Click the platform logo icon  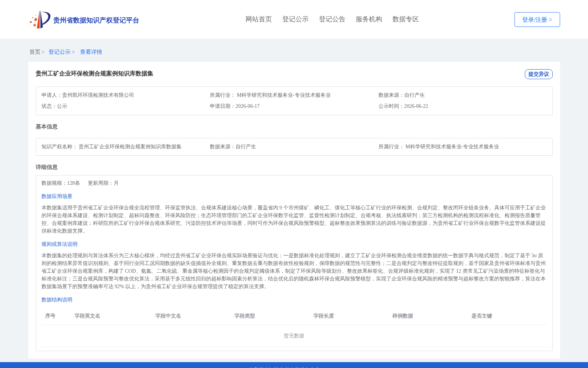click(40, 20)
